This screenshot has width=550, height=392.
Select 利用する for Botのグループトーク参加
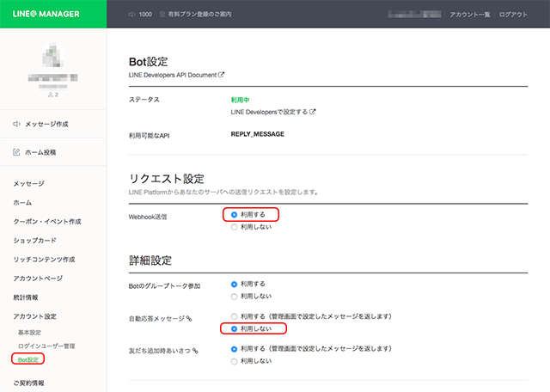[235, 284]
